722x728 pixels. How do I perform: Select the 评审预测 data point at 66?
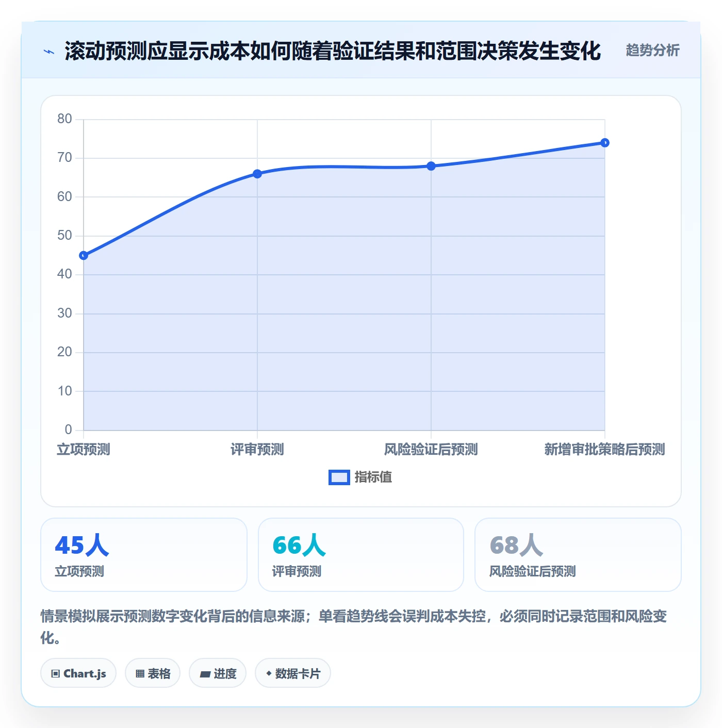(x=257, y=174)
